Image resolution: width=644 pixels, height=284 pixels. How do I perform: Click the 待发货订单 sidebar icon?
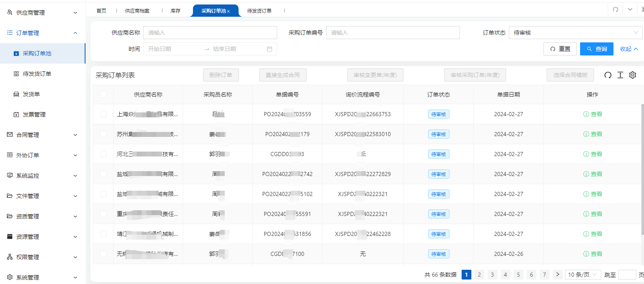[x=16, y=74]
